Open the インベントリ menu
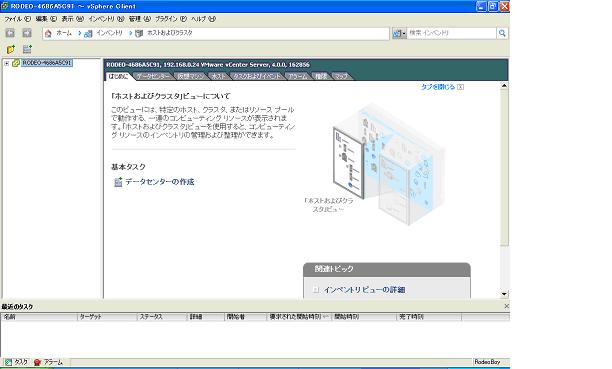612x369 pixels. (106, 19)
